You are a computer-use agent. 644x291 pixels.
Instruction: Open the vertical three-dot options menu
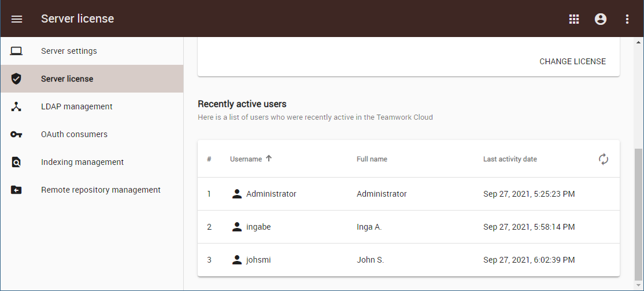pos(627,19)
